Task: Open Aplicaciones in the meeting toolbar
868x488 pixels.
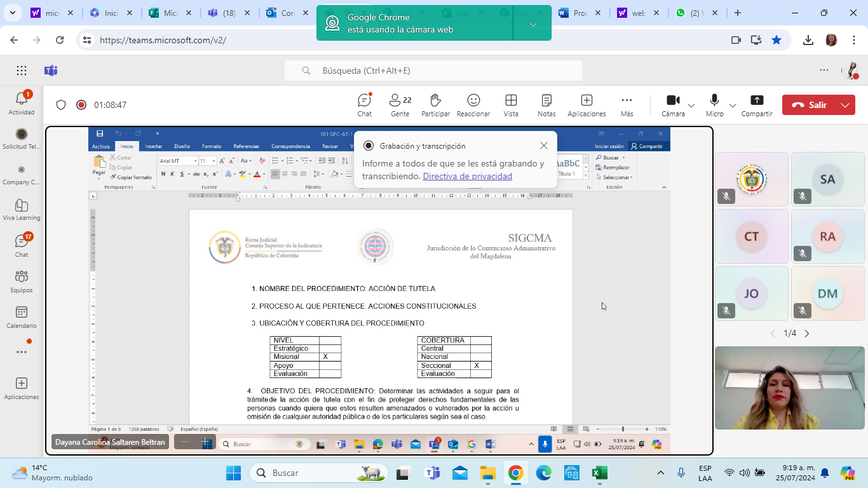Action: tap(587, 105)
